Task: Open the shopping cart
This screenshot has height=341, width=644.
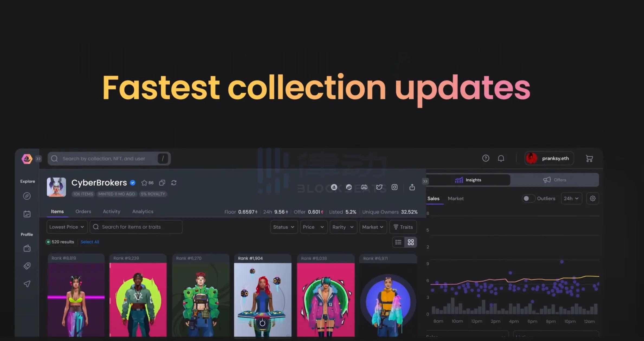Action: tap(589, 158)
